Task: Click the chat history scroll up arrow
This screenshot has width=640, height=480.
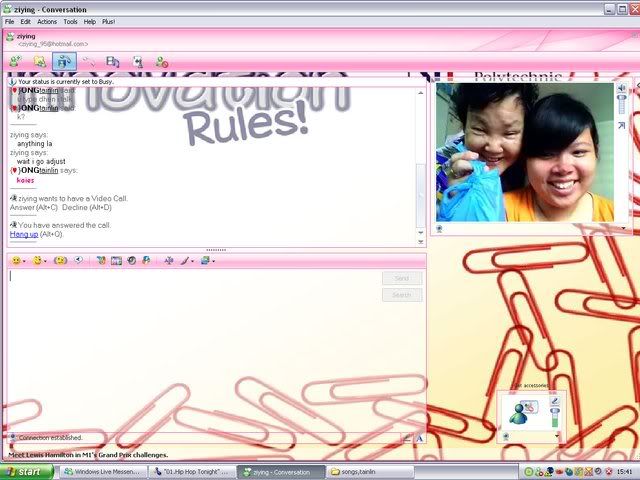Action: 421,93
